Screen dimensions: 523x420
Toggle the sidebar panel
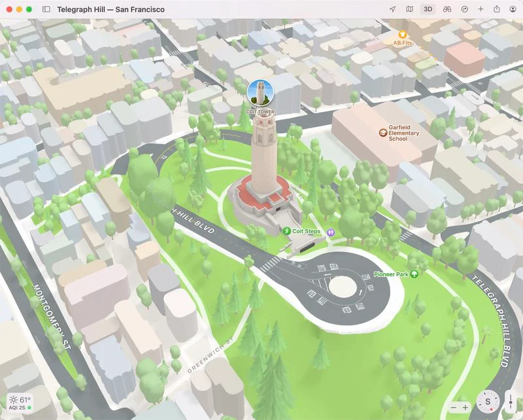[x=46, y=10]
